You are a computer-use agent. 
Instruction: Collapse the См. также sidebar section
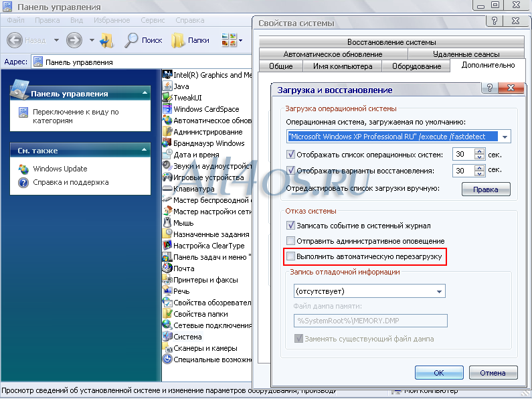pyautogui.click(x=145, y=149)
